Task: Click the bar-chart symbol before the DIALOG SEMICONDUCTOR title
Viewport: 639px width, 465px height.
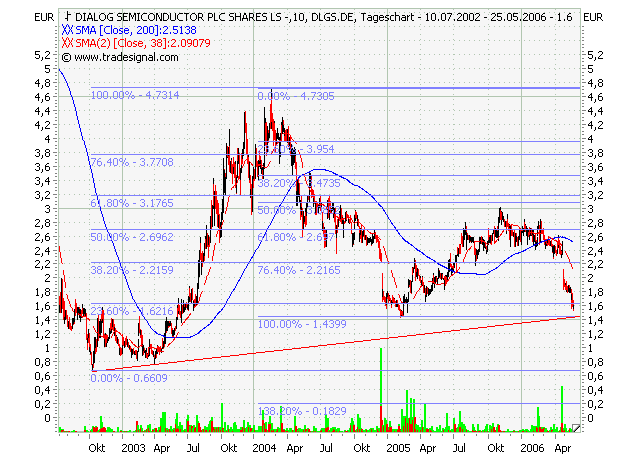Action: click(x=68, y=17)
